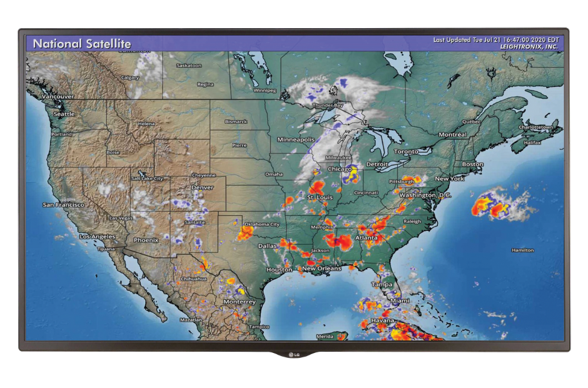Click the LG logo on the bezel
This screenshot has width=588, height=388.
(x=293, y=355)
